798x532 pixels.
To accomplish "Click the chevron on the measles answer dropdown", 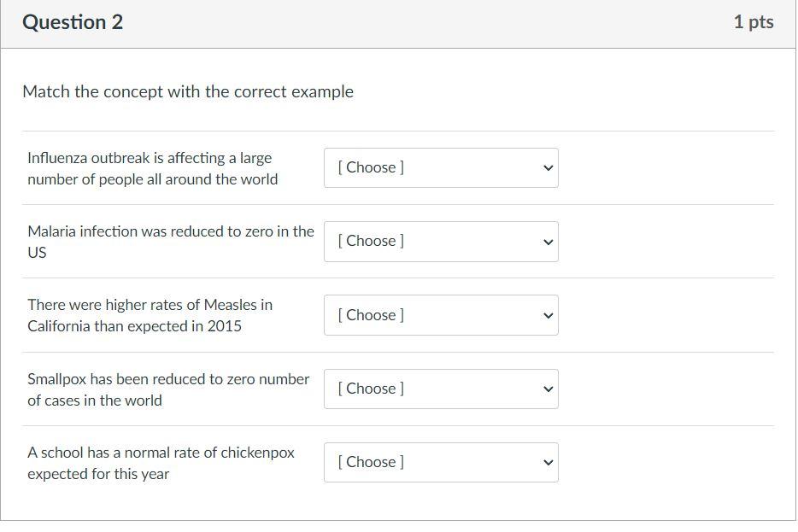I will click(548, 315).
